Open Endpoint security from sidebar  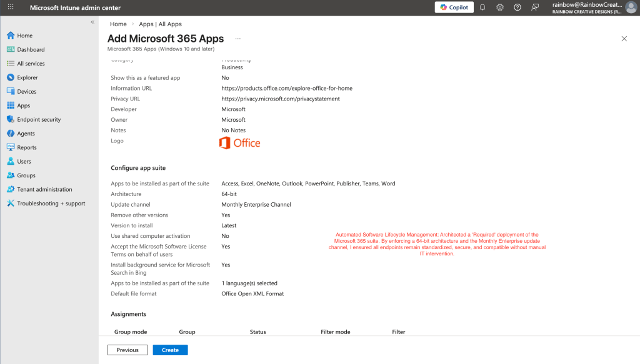point(39,119)
